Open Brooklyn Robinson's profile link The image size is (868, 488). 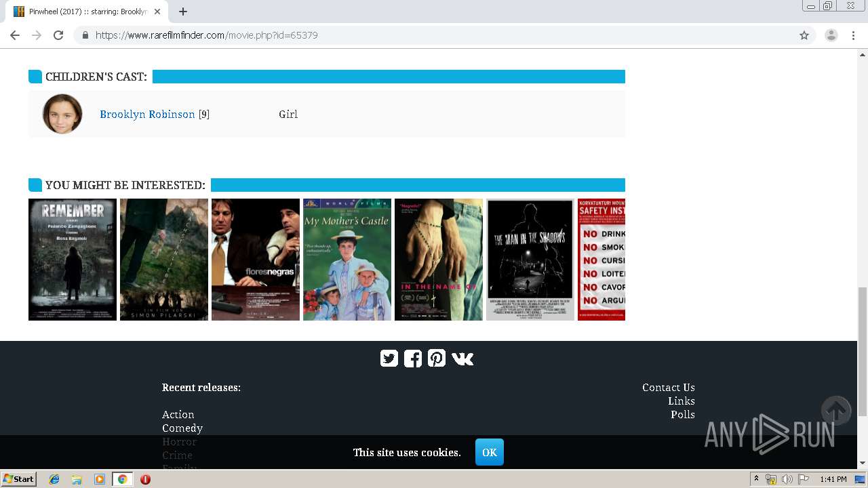(147, 115)
